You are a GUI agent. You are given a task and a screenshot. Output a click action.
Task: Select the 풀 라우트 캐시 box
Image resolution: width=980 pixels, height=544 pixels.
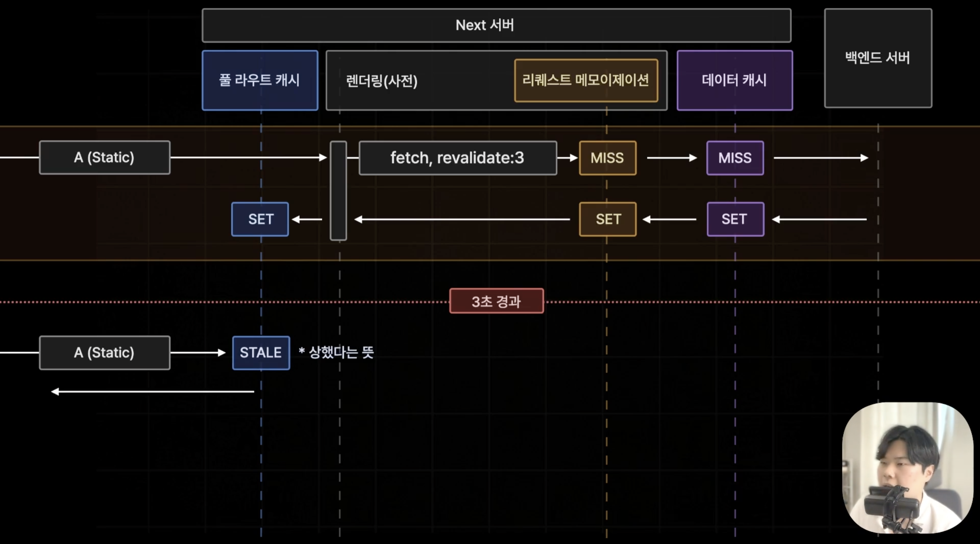coord(260,80)
